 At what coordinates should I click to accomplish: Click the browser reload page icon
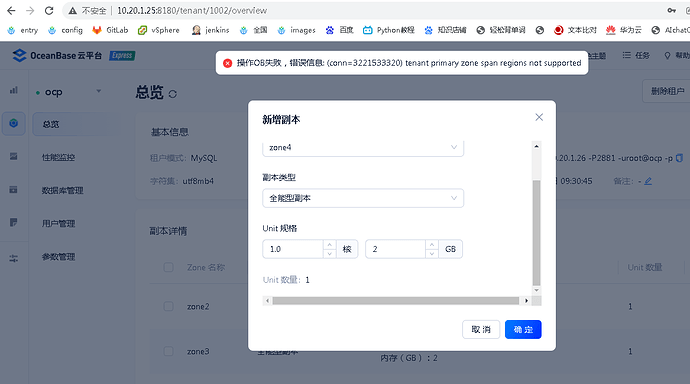(49, 11)
